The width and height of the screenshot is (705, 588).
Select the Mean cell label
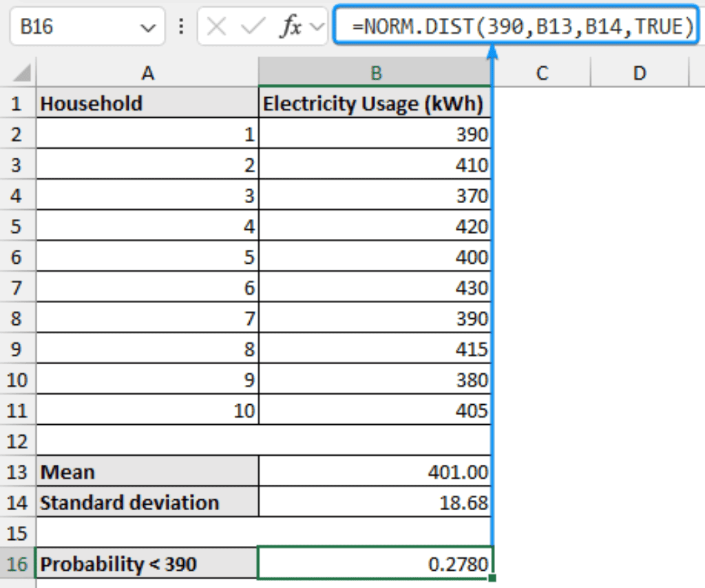point(148,472)
